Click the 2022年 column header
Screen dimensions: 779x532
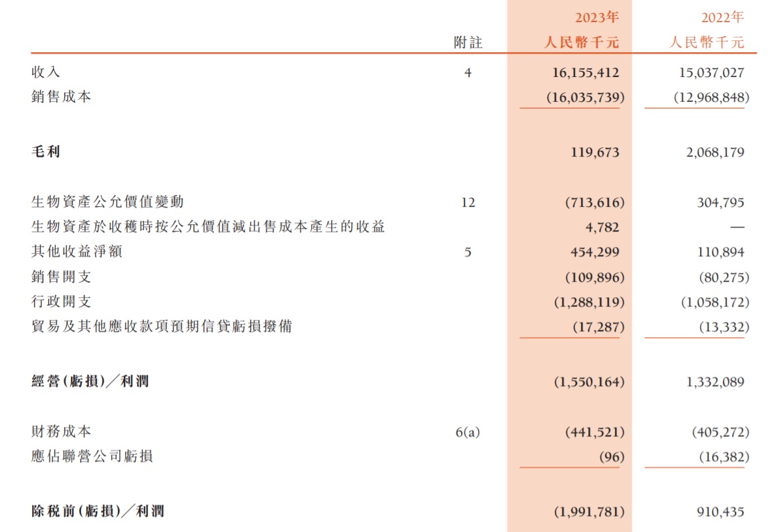pos(722,17)
